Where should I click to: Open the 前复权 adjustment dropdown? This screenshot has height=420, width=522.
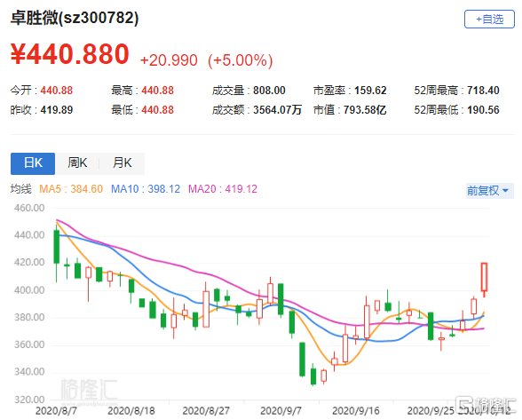coord(490,191)
